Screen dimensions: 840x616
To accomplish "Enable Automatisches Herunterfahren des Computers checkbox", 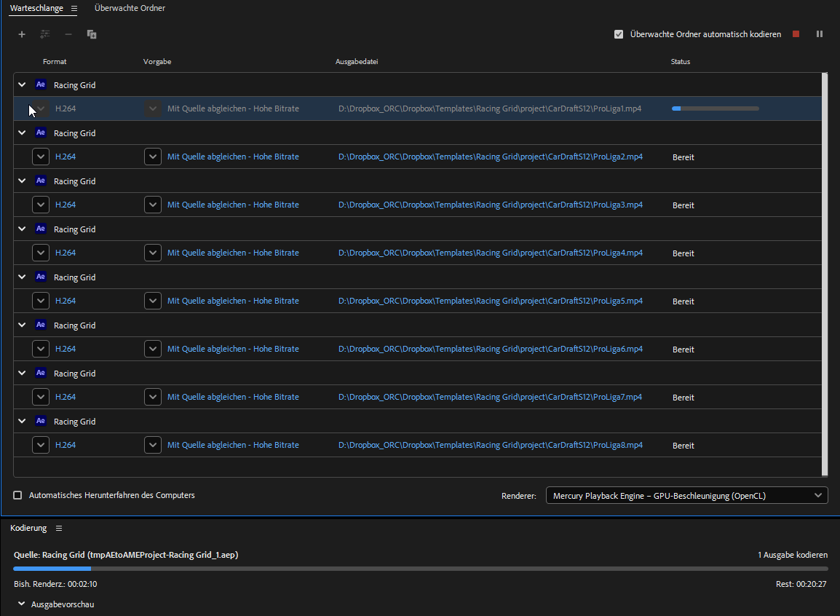I will pyautogui.click(x=17, y=495).
